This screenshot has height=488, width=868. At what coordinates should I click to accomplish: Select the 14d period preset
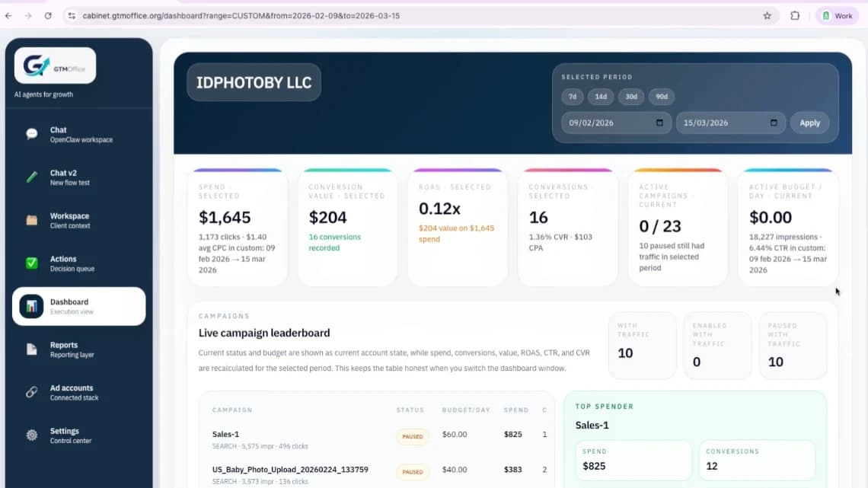(x=601, y=96)
